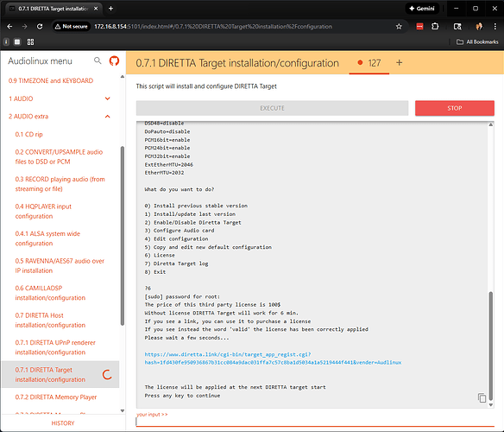Click the STOP button
This screenshot has width=504, height=432.
click(455, 108)
